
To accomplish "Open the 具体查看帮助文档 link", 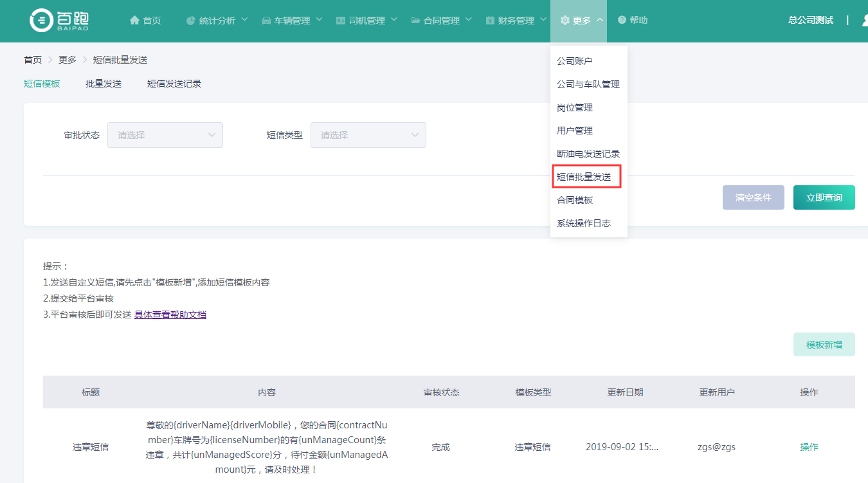I will [x=170, y=314].
